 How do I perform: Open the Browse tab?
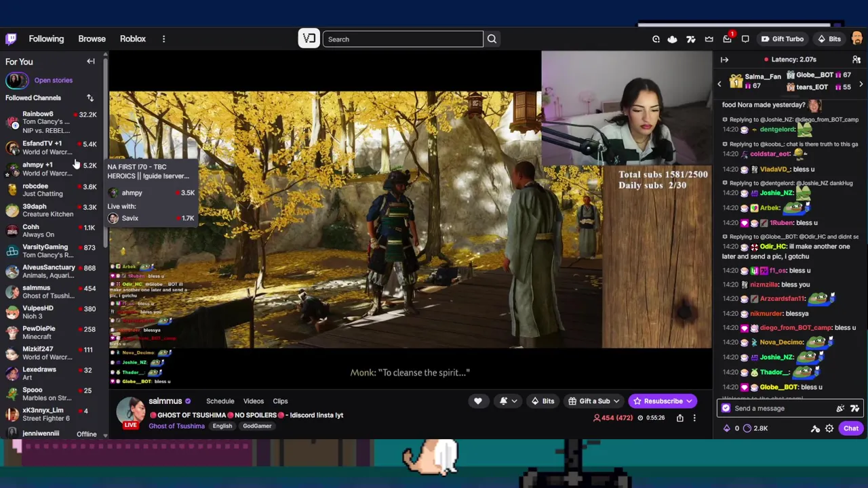tap(92, 39)
